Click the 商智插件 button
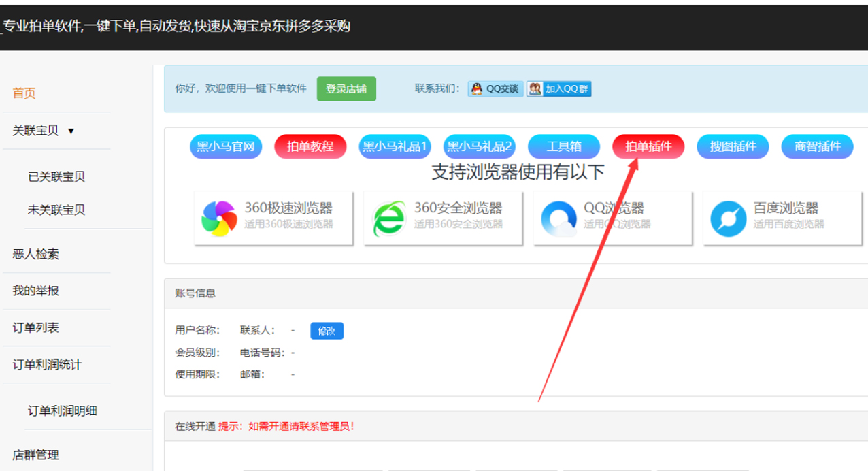The image size is (868, 471). 818,146
